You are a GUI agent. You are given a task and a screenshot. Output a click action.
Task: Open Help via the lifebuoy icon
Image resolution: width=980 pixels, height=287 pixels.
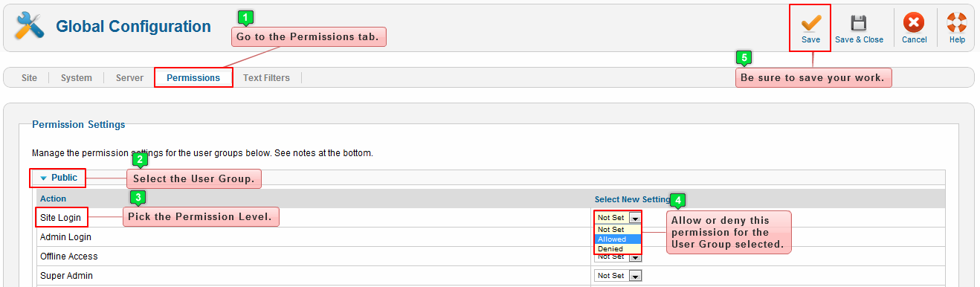[x=957, y=22]
